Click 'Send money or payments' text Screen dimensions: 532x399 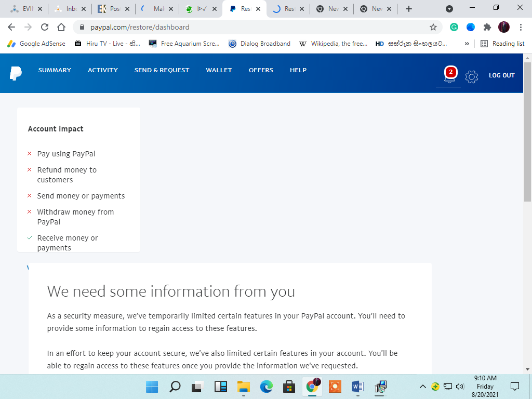[x=81, y=196]
